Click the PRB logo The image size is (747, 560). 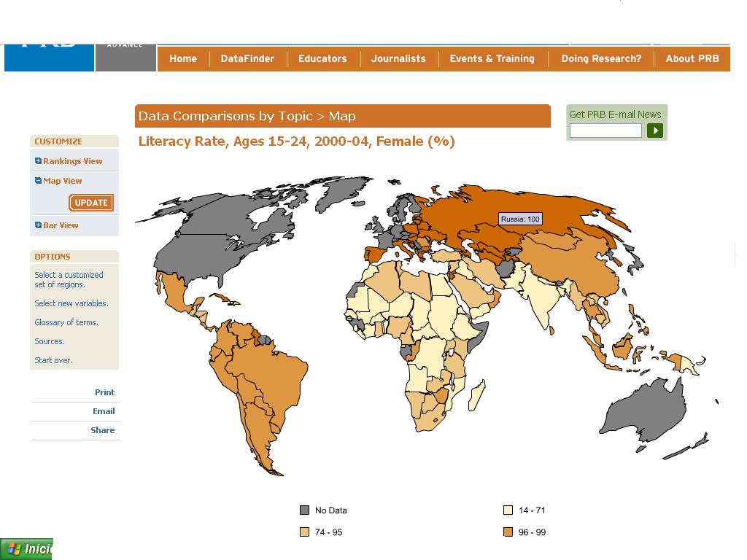coord(48,44)
